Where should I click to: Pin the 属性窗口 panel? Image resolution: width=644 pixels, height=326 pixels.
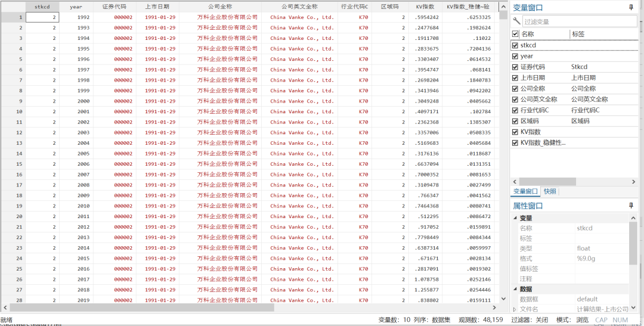click(630, 205)
